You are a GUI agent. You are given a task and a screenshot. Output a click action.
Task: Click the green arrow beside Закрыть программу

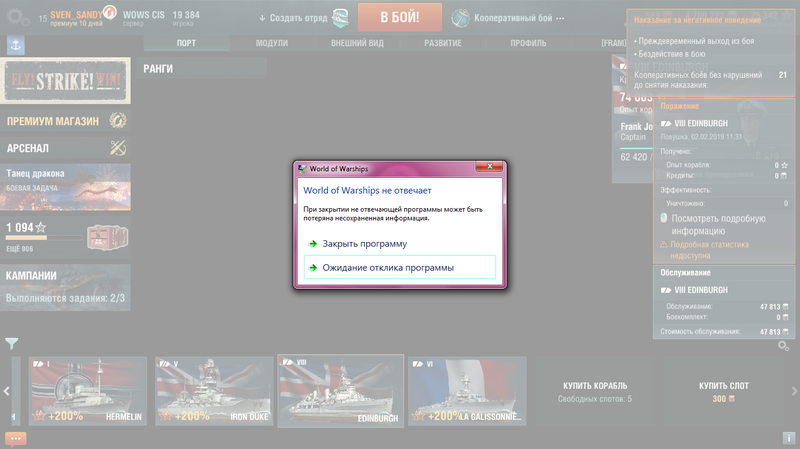coord(313,243)
